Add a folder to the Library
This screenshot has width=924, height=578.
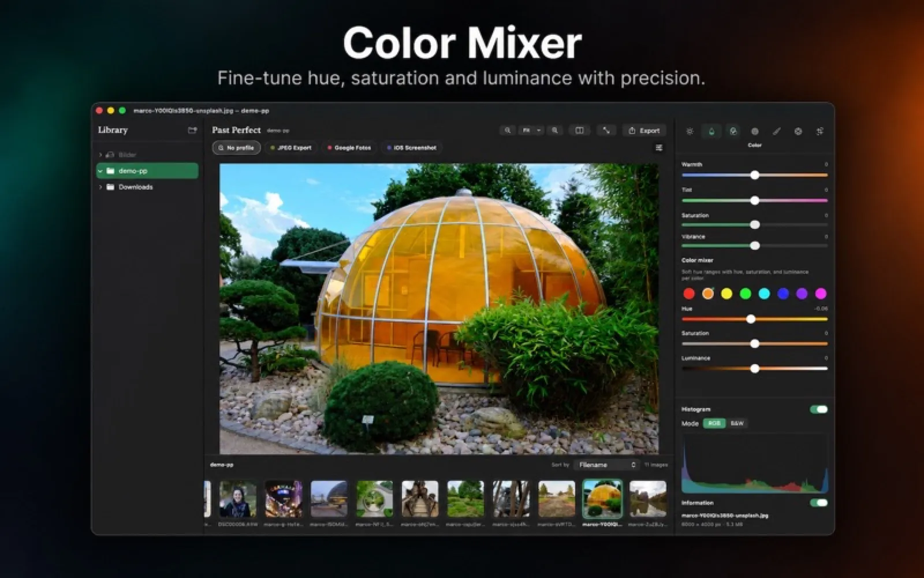[192, 130]
